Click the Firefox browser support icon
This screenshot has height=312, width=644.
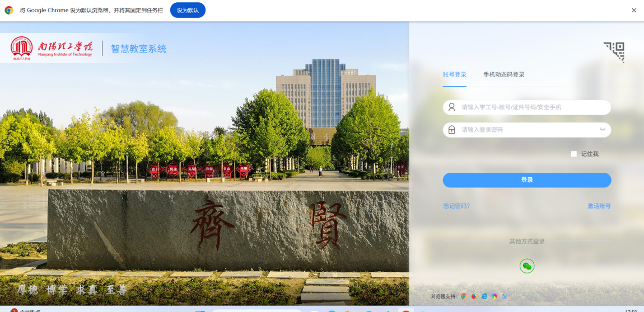click(x=474, y=296)
